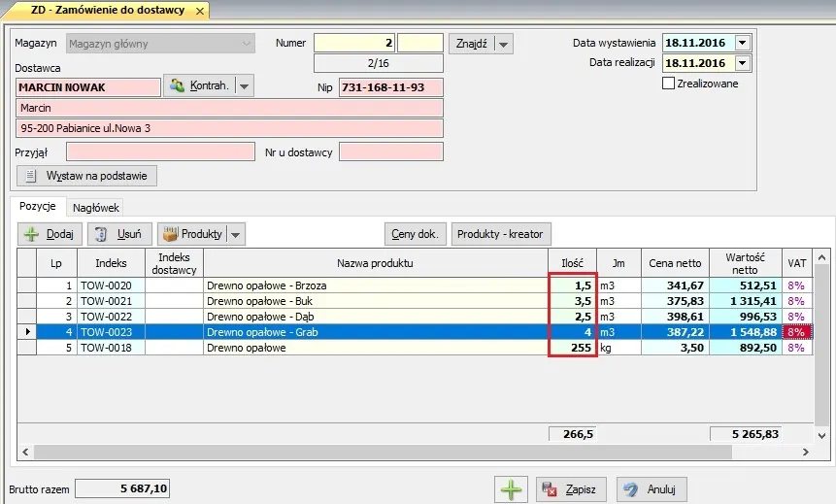This screenshot has height=504, width=836.
Task: Click the Marcin name field
Action: click(229, 108)
